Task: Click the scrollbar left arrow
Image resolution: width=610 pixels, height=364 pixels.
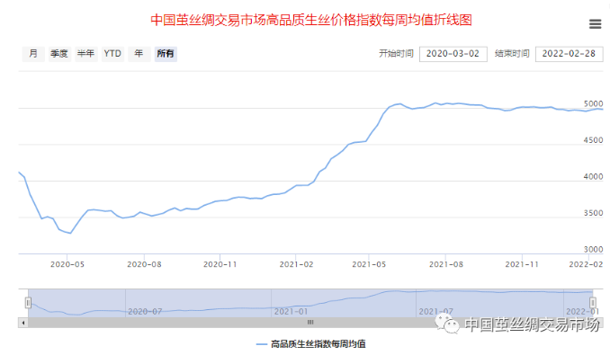Action: [23, 321]
